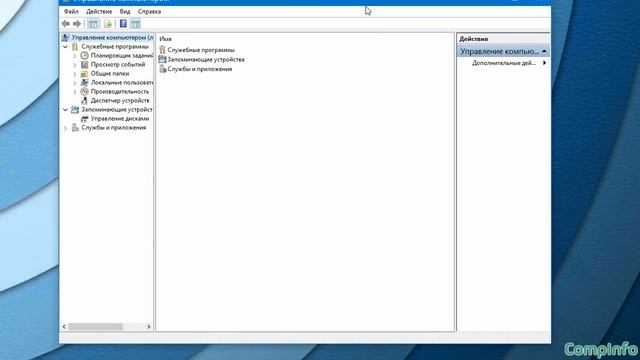Collapse the Управление компьютером actions section

click(x=544, y=51)
